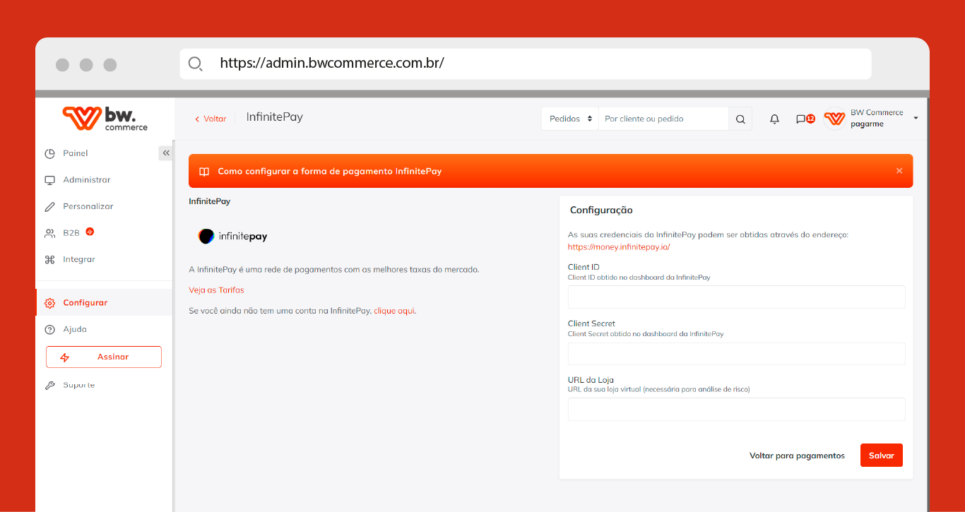Click Voltar para pagamentos
The image size is (965, 512).
[796, 456]
